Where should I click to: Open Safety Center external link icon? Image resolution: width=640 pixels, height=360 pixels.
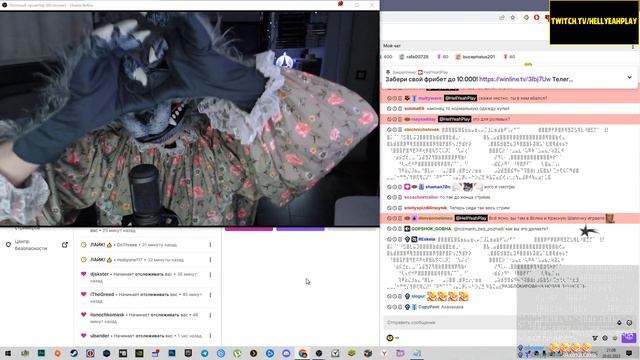pos(65,245)
